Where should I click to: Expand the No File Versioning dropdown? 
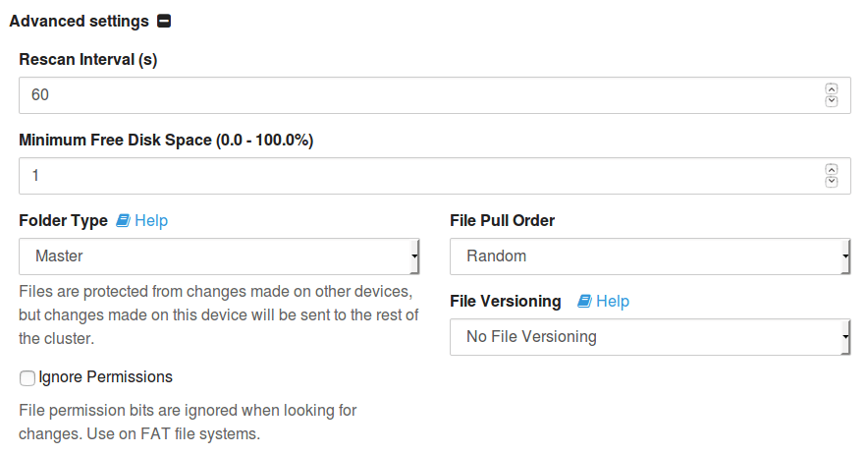point(649,337)
